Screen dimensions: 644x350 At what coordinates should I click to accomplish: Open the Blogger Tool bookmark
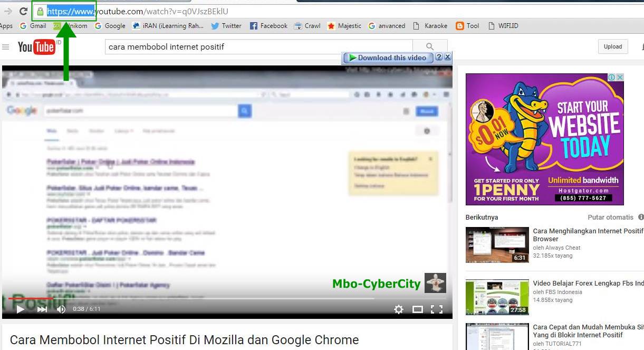coord(467,25)
